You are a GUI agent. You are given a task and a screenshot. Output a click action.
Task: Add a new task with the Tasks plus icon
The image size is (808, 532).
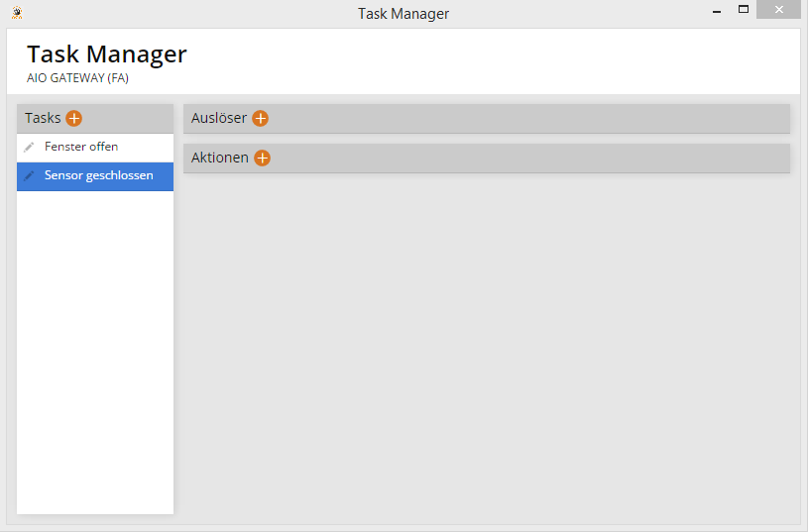tap(74, 118)
